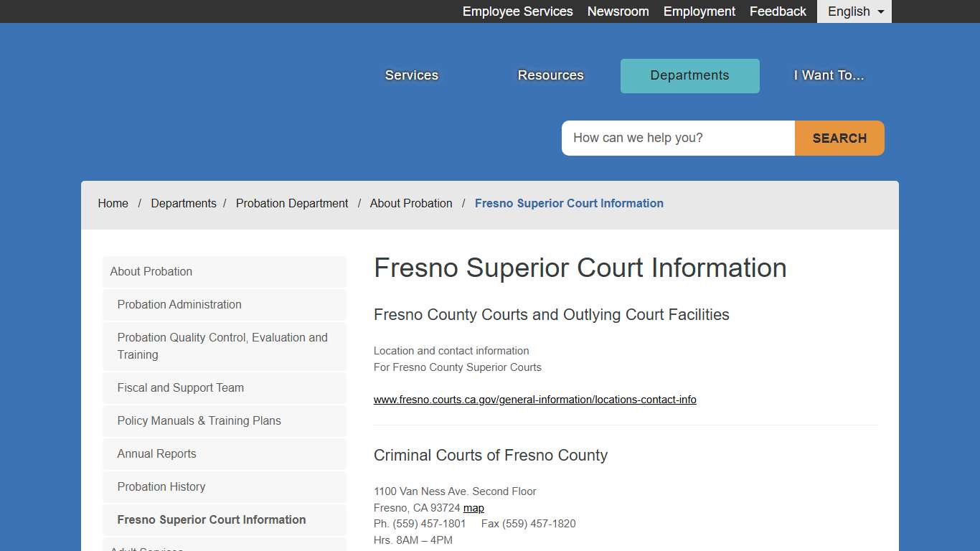Visit the Employee Services page

[x=517, y=11]
